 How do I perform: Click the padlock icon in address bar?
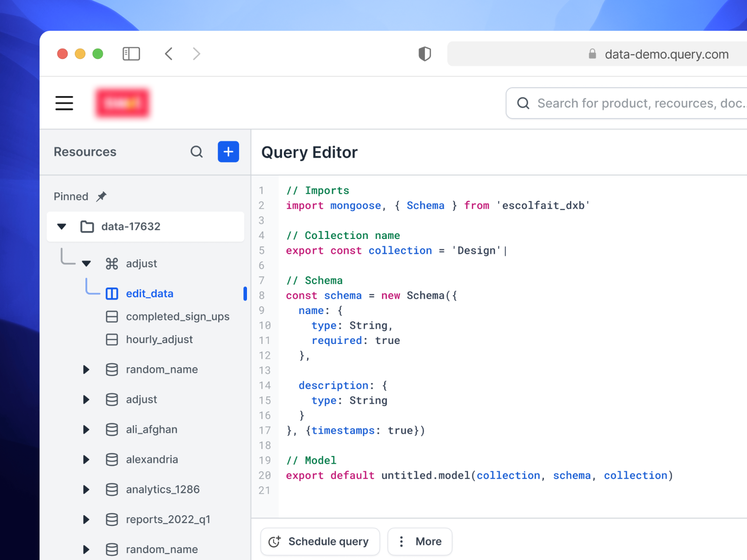pos(592,54)
